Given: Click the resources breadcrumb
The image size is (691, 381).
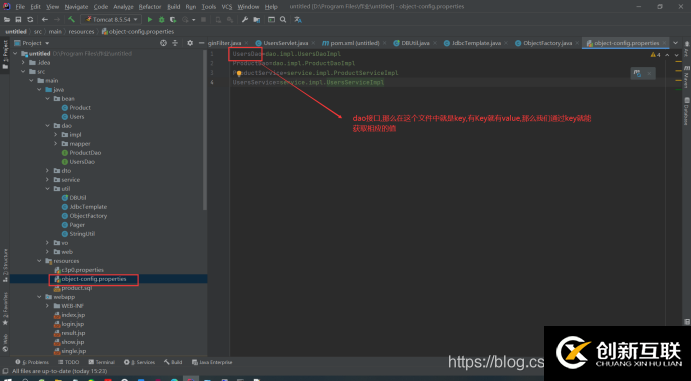Looking at the screenshot, I should tap(82, 32).
